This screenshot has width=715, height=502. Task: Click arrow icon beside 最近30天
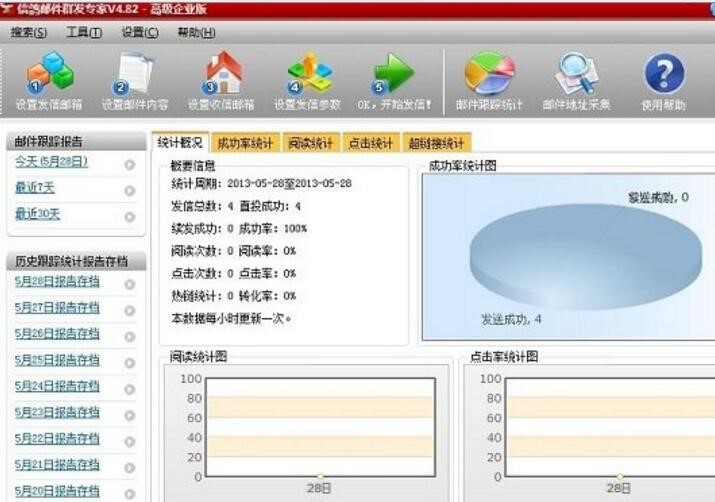pos(130,217)
